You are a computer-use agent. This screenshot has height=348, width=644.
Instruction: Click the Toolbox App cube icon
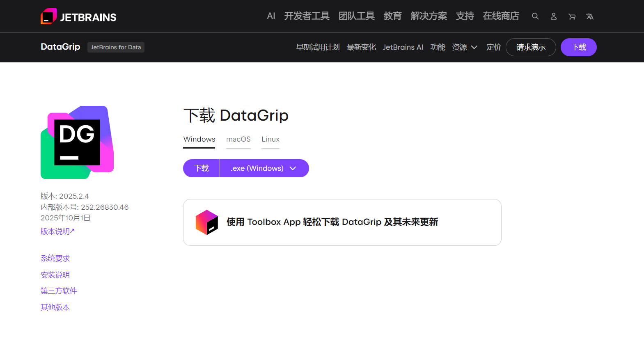coord(207,222)
